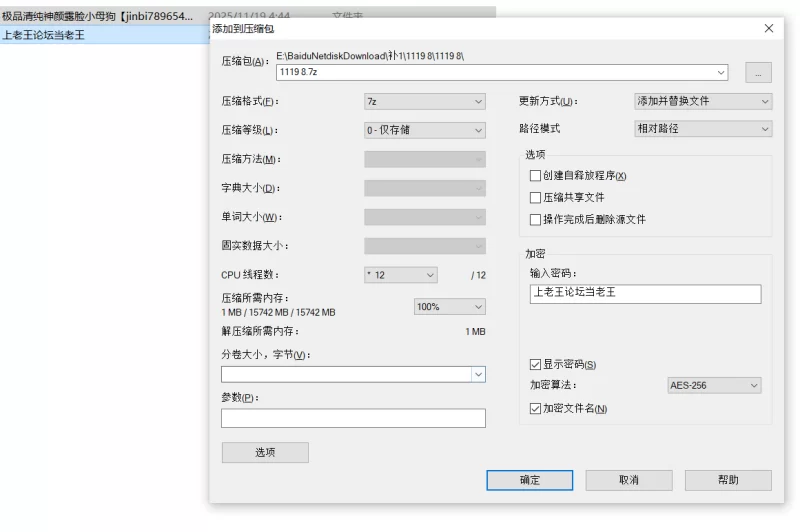Click the 帮助 button

tap(728, 480)
